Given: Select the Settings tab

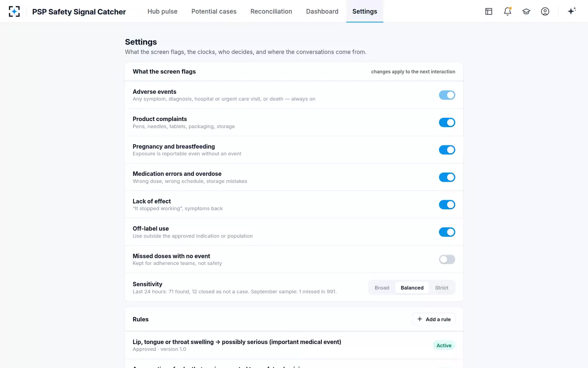Looking at the screenshot, I should coord(365,11).
